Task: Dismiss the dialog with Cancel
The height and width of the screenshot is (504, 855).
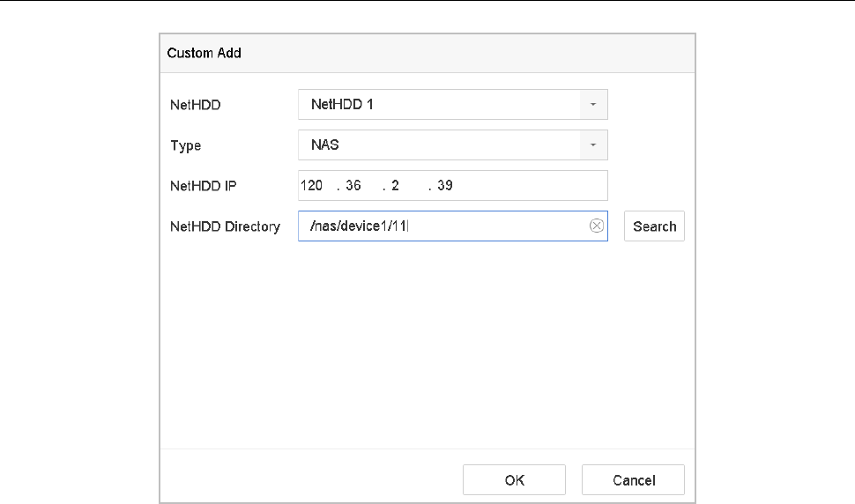Action: [x=633, y=480]
